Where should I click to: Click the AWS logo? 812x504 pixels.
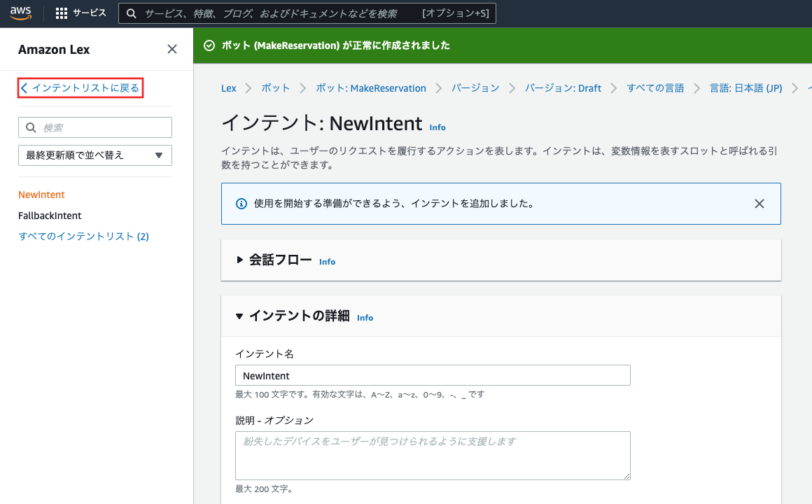point(21,13)
